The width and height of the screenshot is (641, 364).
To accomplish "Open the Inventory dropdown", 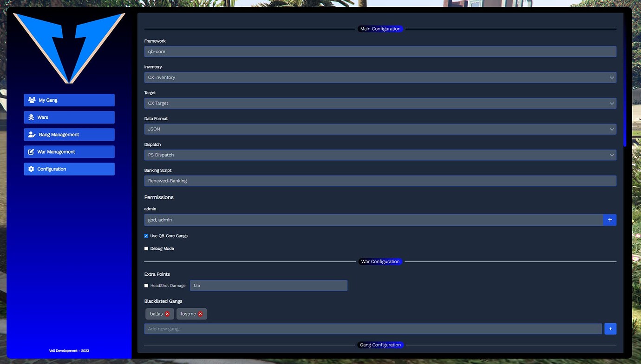I will 380,78.
